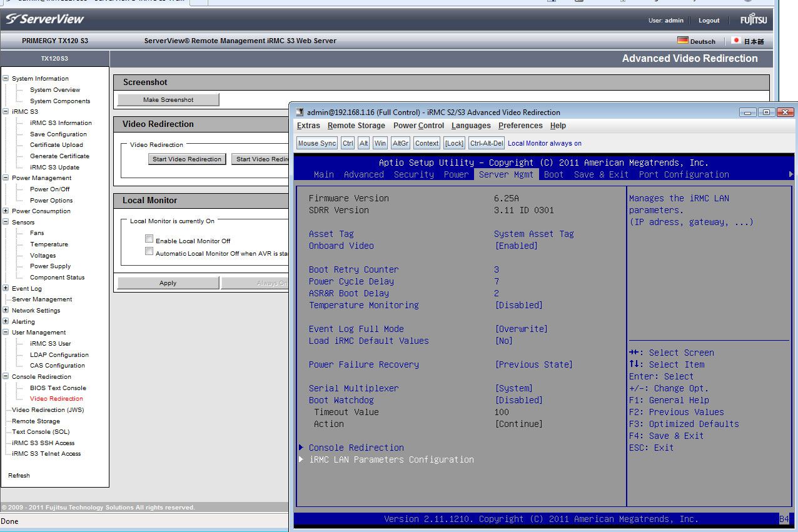Image resolution: width=798 pixels, height=532 pixels.
Task: Open the Power Control menu
Action: 418,126
